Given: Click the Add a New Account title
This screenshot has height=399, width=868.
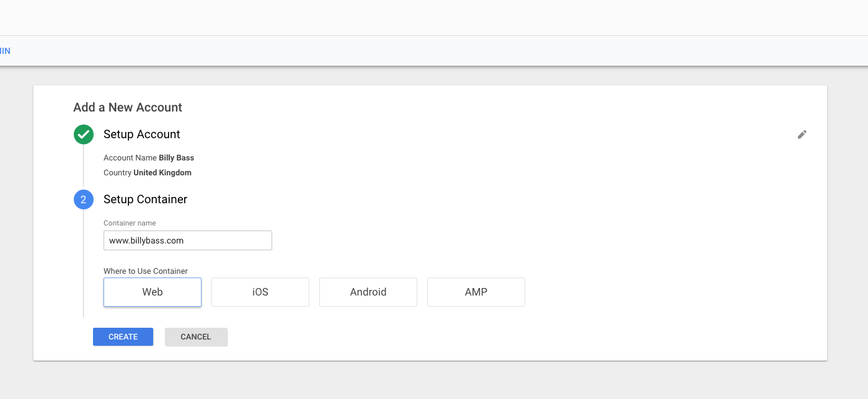Looking at the screenshot, I should pyautogui.click(x=128, y=107).
